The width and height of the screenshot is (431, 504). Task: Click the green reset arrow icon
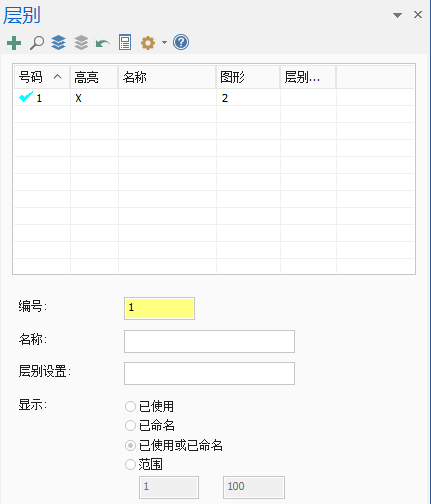(x=102, y=44)
